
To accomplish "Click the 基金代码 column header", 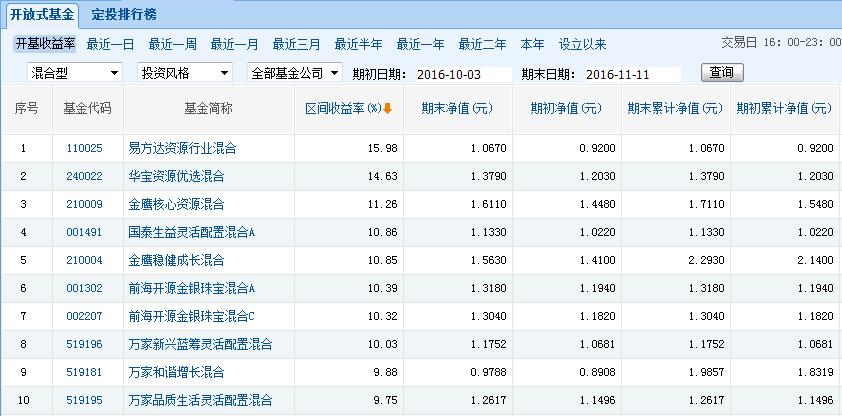I will click(x=88, y=109).
